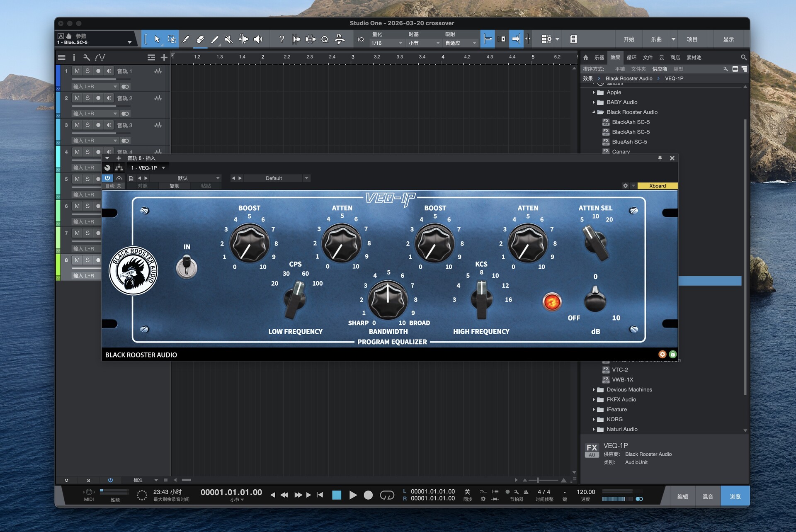Toggle the loop button in transport
This screenshot has width=796, height=532.
(387, 495)
